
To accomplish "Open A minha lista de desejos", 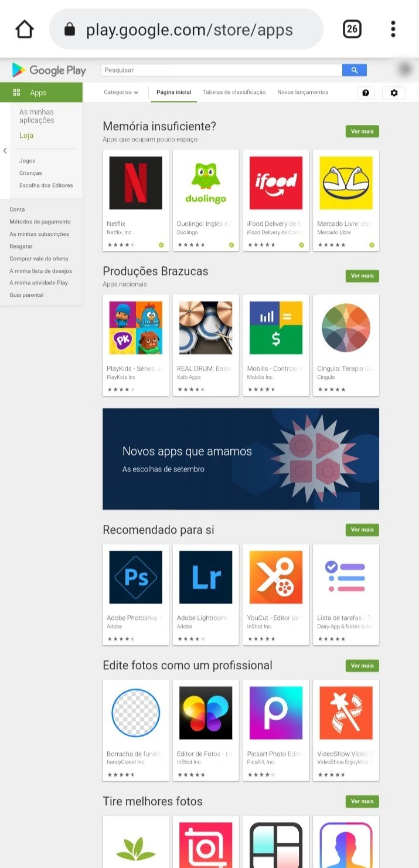I will [41, 271].
